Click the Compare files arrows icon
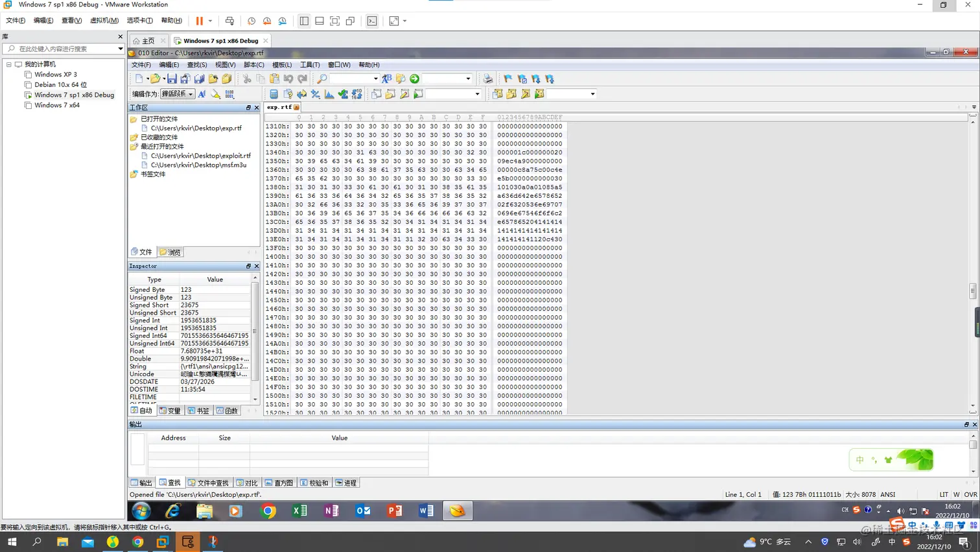 click(301, 94)
